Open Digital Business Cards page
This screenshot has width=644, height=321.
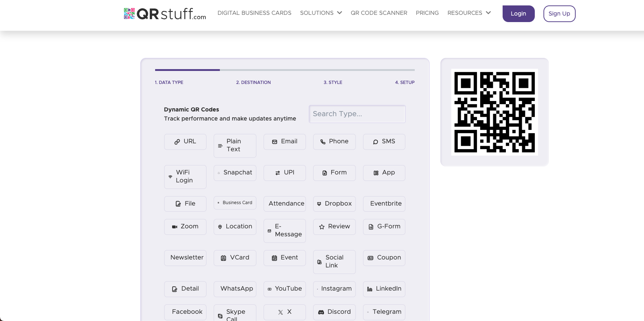click(254, 13)
